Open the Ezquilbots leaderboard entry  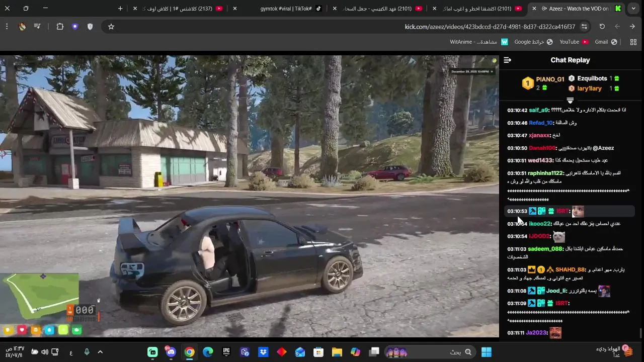point(594,78)
